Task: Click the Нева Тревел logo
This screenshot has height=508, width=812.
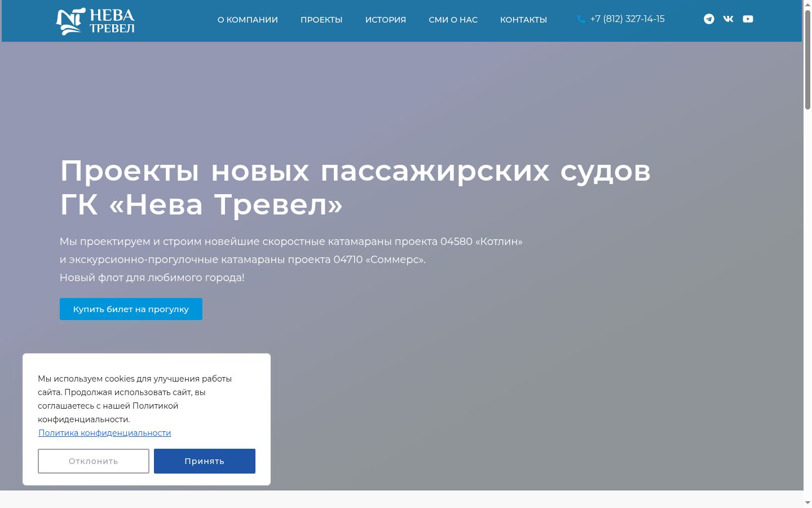Action: [95, 21]
